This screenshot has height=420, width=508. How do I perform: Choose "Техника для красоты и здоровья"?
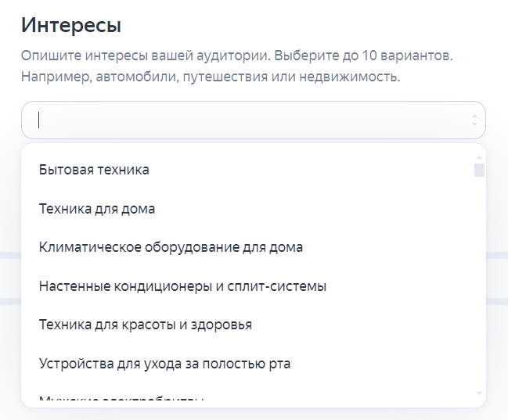145,325
